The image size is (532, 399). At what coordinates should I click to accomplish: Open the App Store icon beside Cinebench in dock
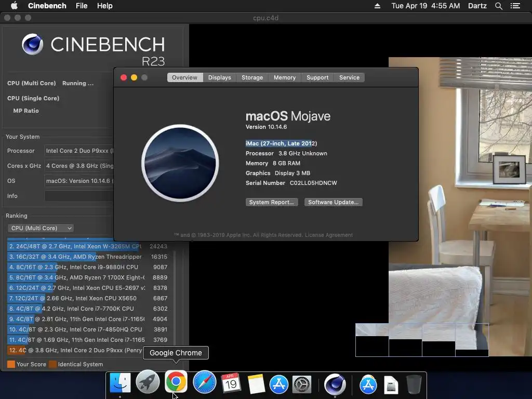click(x=368, y=384)
